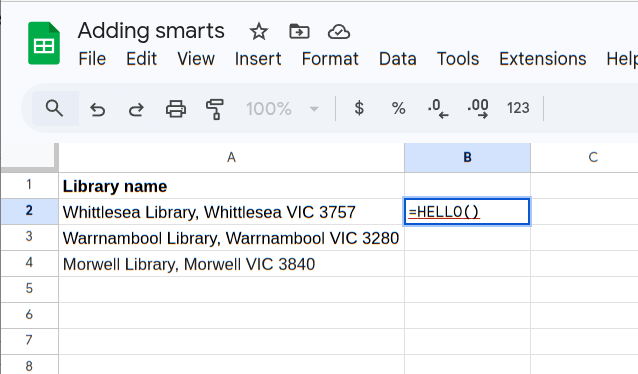Select the Library name cell

coord(232,186)
